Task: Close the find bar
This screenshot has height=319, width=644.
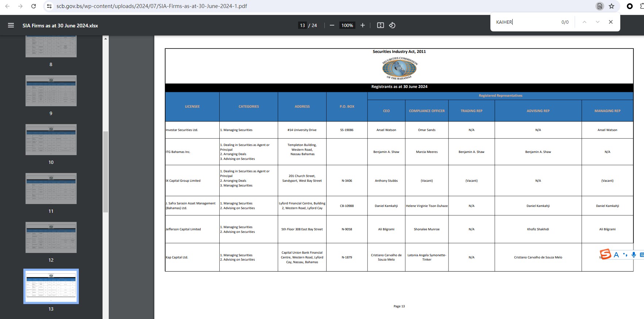Action: (610, 22)
